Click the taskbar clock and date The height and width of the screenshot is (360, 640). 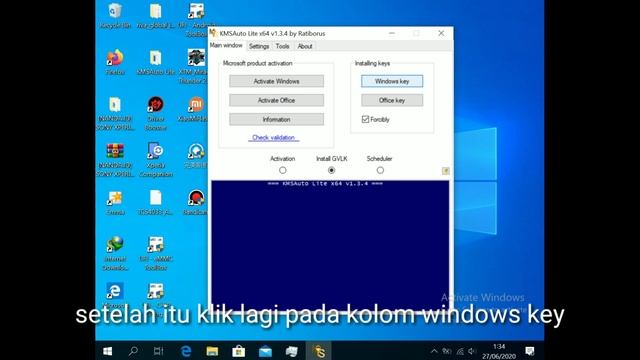tap(499, 351)
